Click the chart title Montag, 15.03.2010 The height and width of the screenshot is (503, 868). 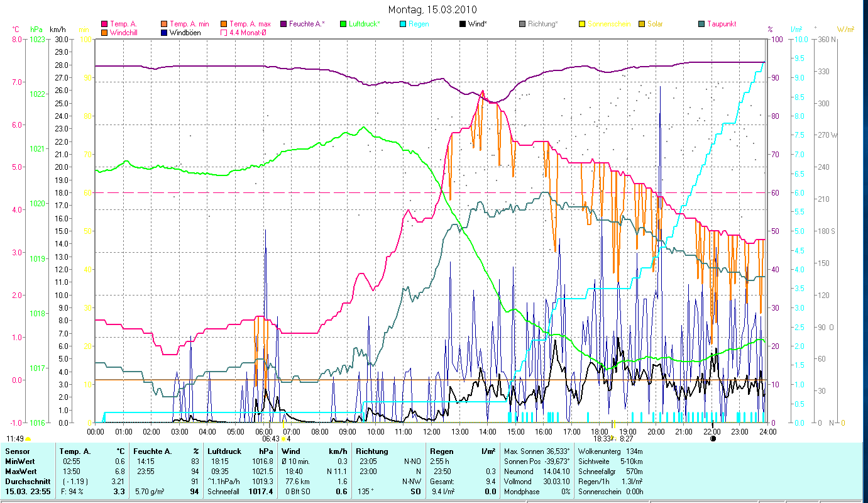point(432,9)
